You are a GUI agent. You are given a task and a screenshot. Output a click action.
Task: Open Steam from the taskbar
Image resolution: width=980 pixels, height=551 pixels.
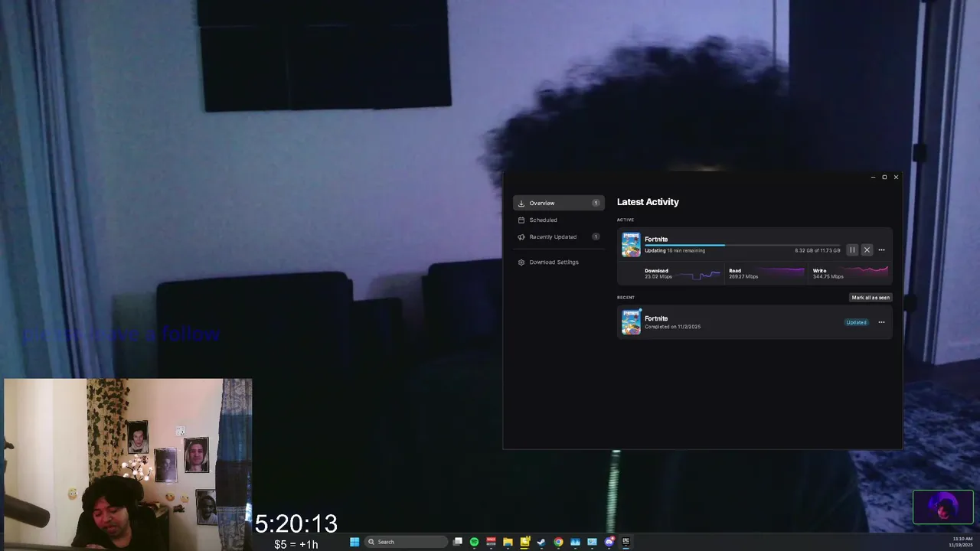point(541,542)
